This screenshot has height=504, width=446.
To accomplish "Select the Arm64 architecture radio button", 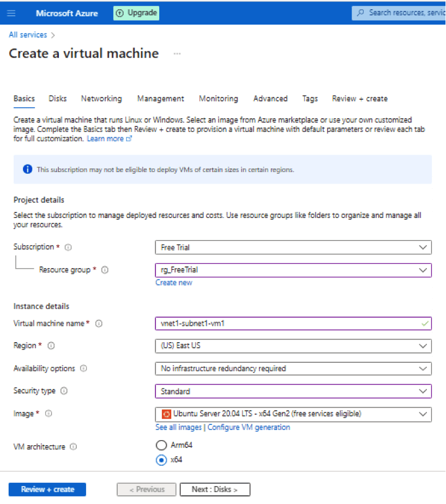I will click(161, 445).
